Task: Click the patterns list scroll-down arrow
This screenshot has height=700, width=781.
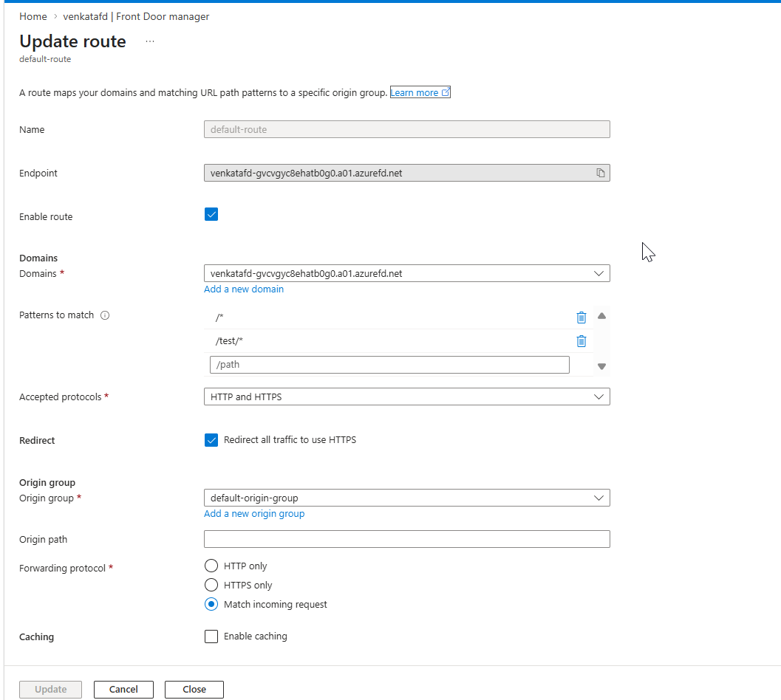Action: click(601, 366)
